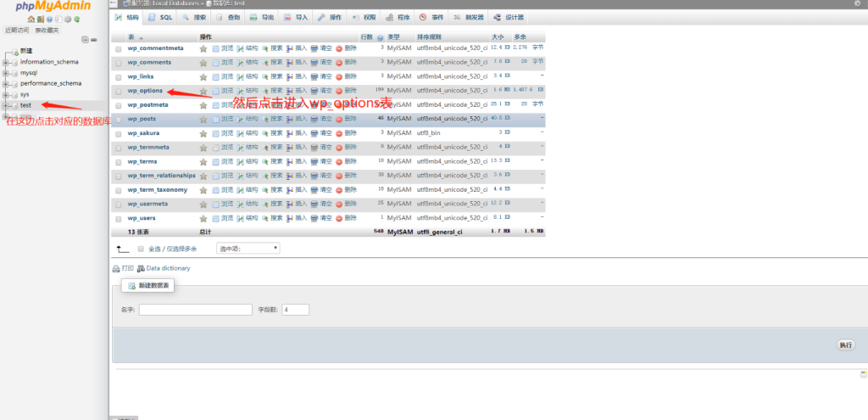The height and width of the screenshot is (420, 868).
Task: Expand the performance_schema database node
Action: tap(6, 84)
